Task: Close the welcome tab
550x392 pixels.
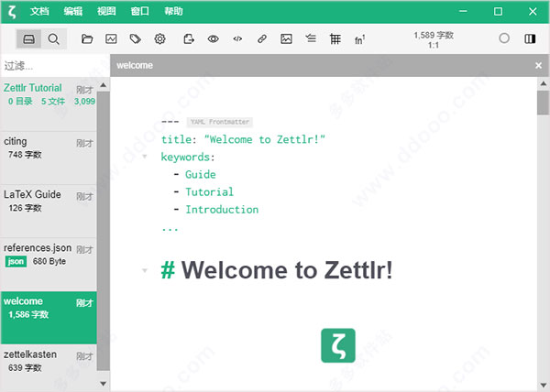Action: click(x=538, y=66)
